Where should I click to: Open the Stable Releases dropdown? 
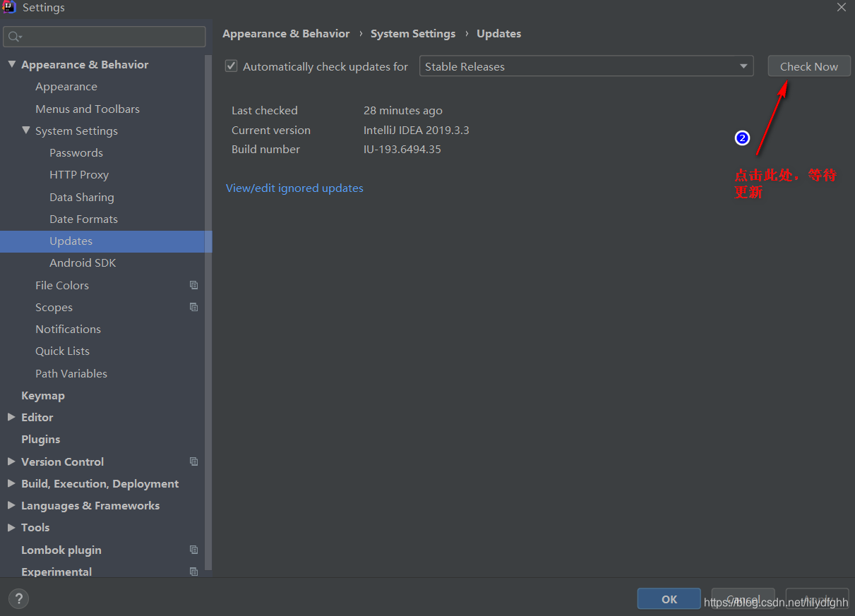click(x=586, y=66)
